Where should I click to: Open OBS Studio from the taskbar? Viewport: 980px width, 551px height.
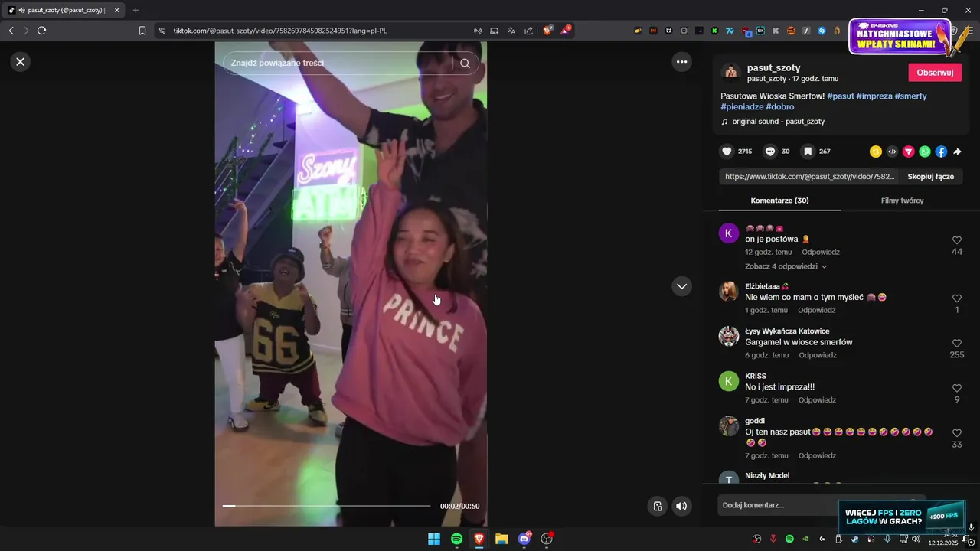(x=547, y=539)
